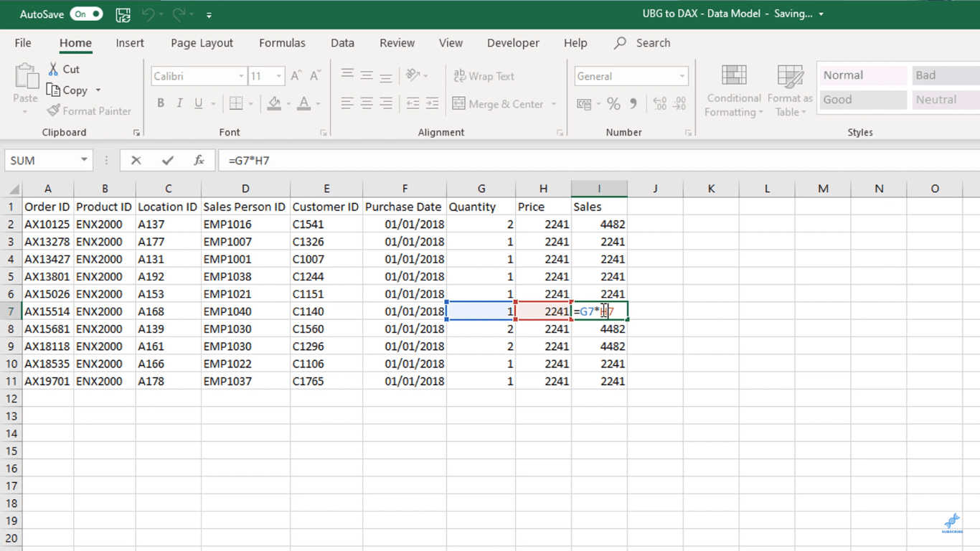Switch to the Data tab
The width and height of the screenshot is (980, 551).
click(x=342, y=43)
